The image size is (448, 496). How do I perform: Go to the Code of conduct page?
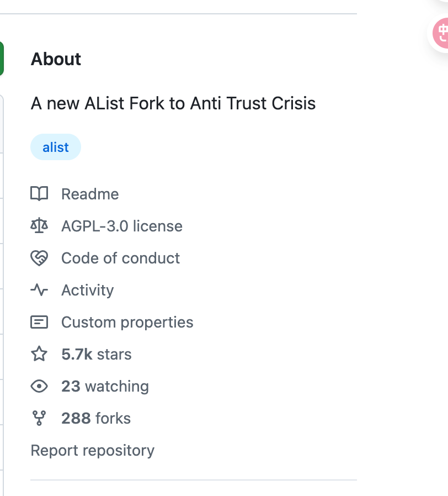(120, 258)
